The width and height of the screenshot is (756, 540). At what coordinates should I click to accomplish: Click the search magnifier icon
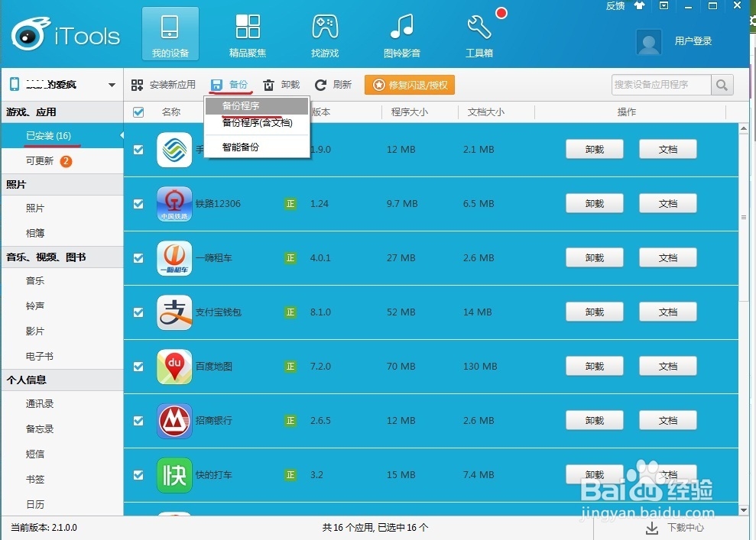pyautogui.click(x=722, y=85)
